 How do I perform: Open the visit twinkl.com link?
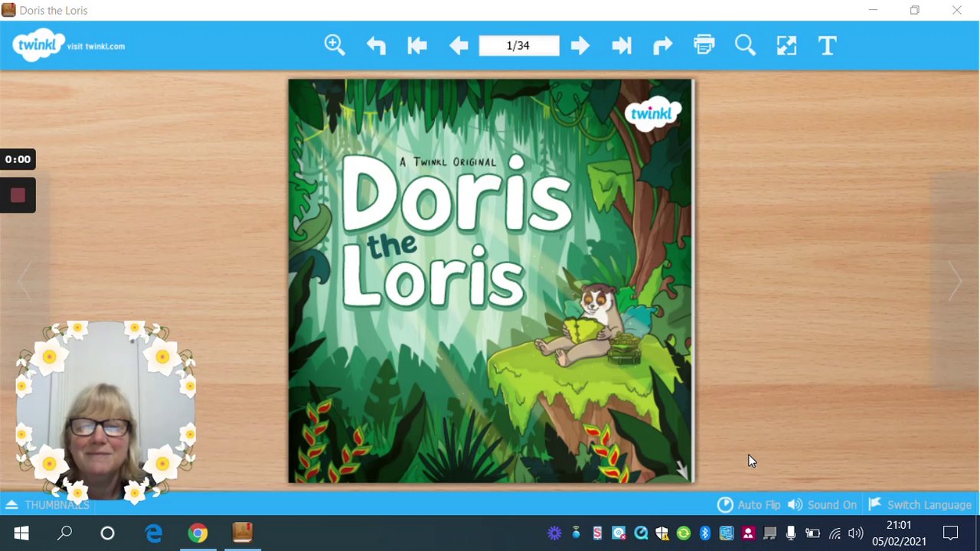point(96,46)
